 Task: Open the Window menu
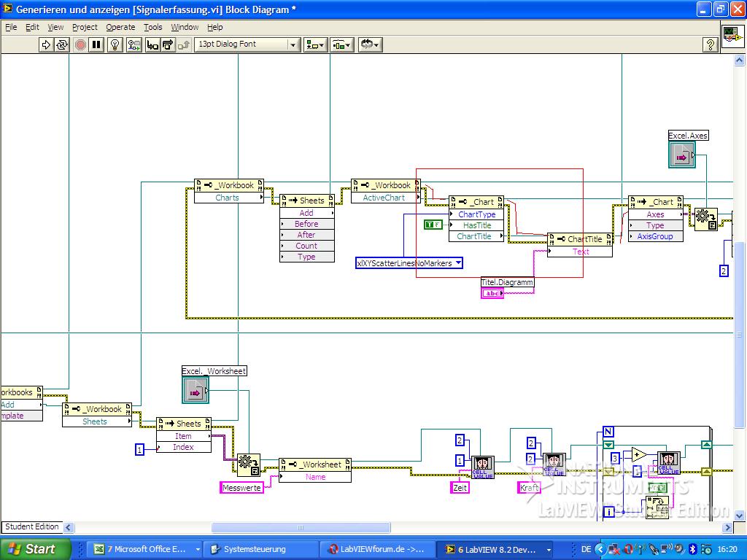(185, 27)
